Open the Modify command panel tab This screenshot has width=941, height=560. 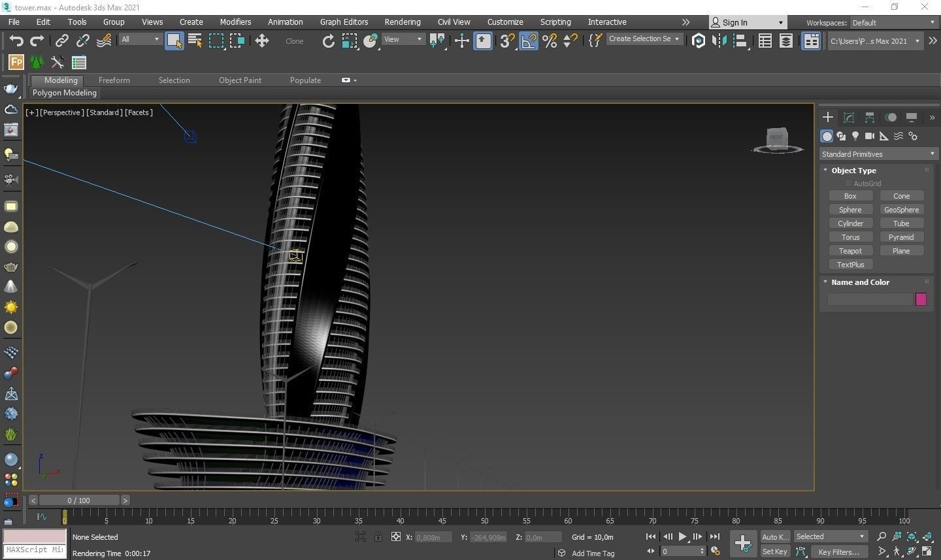[849, 118]
